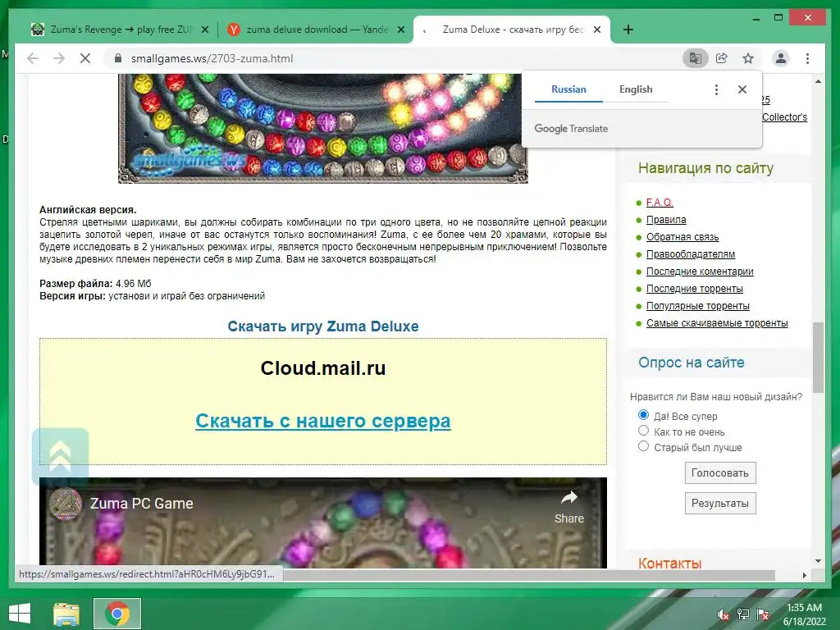Click the muted volume tray icon

click(x=723, y=614)
